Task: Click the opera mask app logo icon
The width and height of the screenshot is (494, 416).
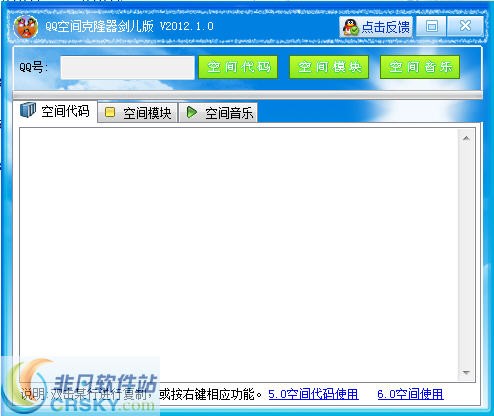Action: point(26,27)
